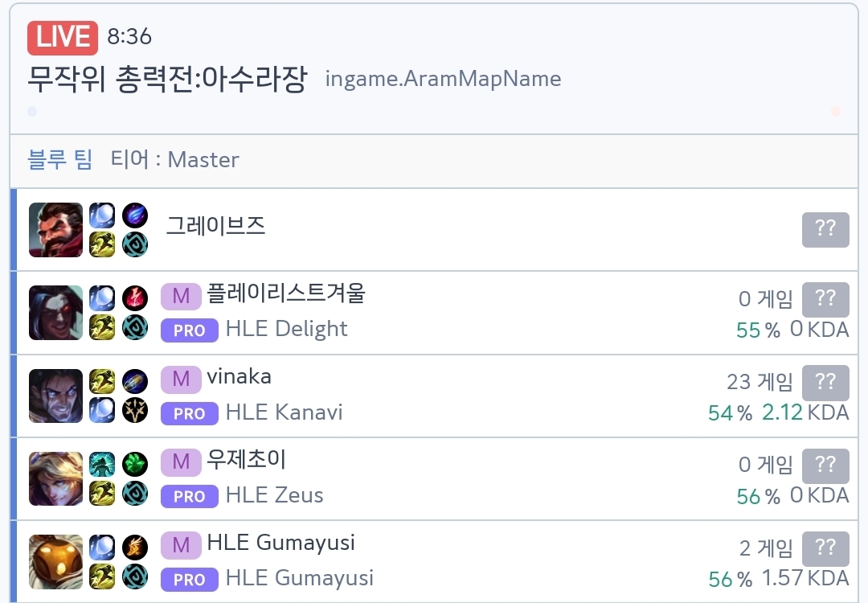Click the PRO badge beside HLE Zeus

click(189, 496)
